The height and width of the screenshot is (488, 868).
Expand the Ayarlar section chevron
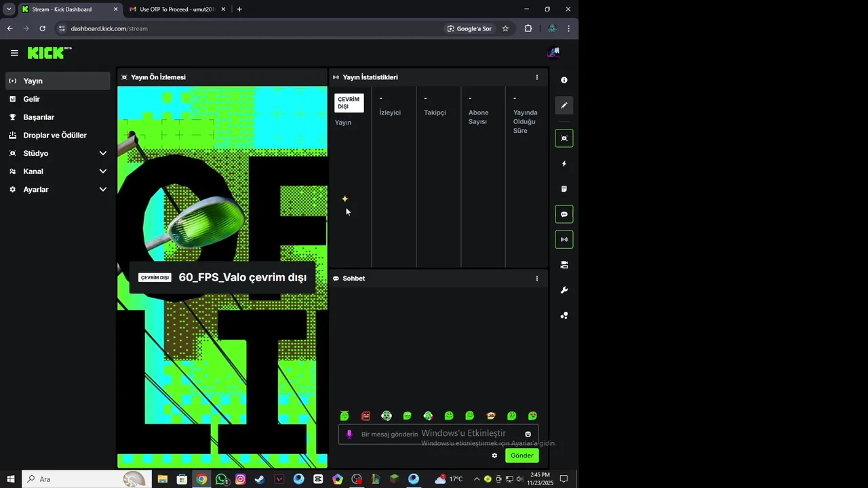tap(103, 190)
